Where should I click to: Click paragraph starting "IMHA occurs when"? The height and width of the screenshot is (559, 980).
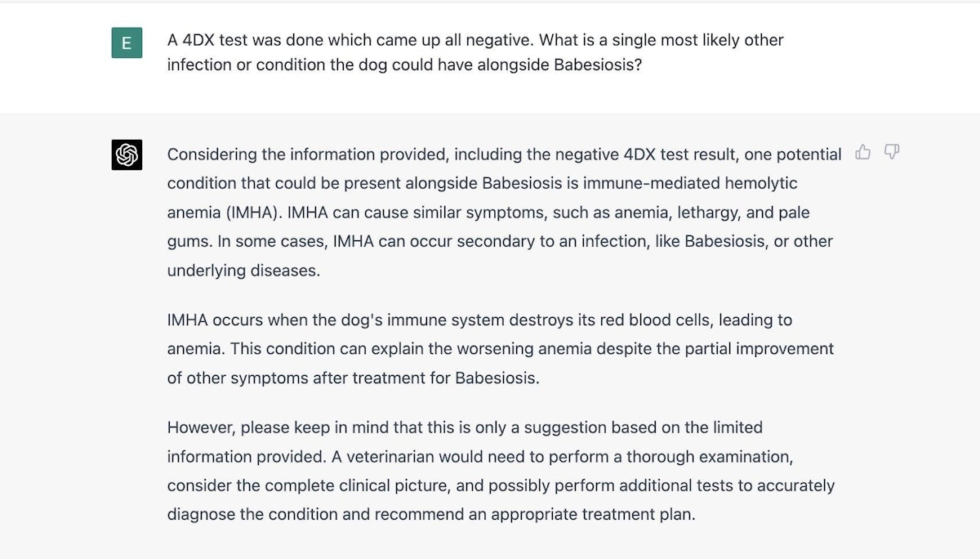500,349
